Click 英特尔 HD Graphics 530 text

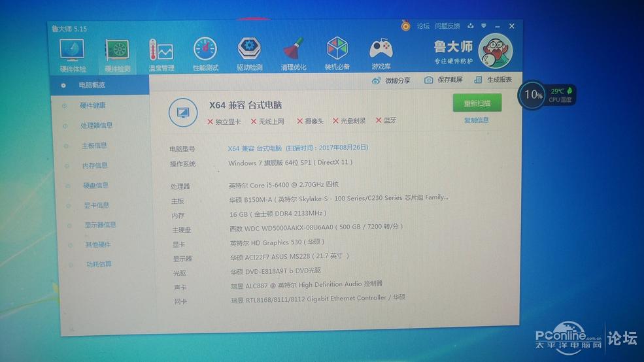point(277,242)
